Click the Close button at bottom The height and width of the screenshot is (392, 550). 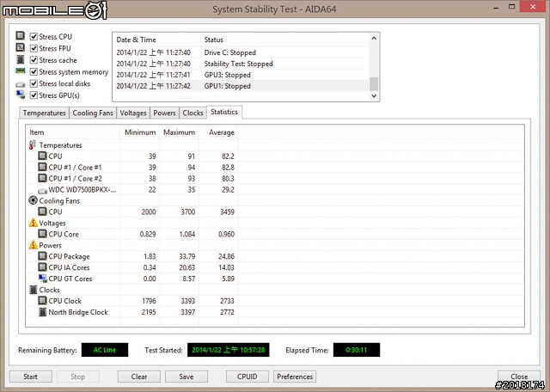coord(519,377)
